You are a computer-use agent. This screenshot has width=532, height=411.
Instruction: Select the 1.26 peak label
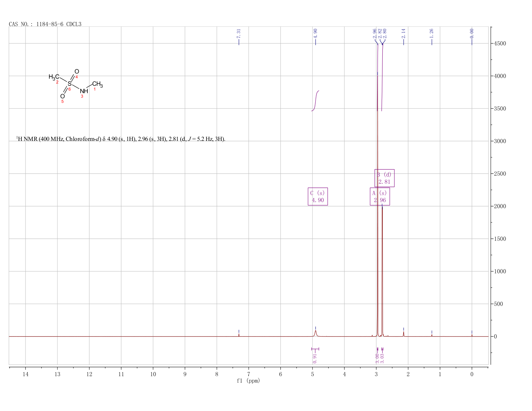click(431, 34)
